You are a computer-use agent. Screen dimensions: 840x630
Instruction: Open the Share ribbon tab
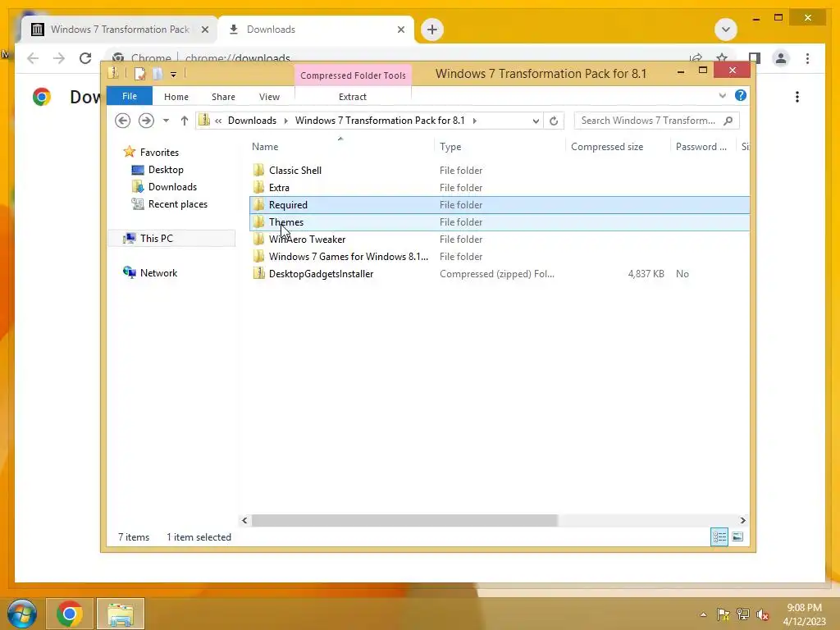(x=223, y=97)
